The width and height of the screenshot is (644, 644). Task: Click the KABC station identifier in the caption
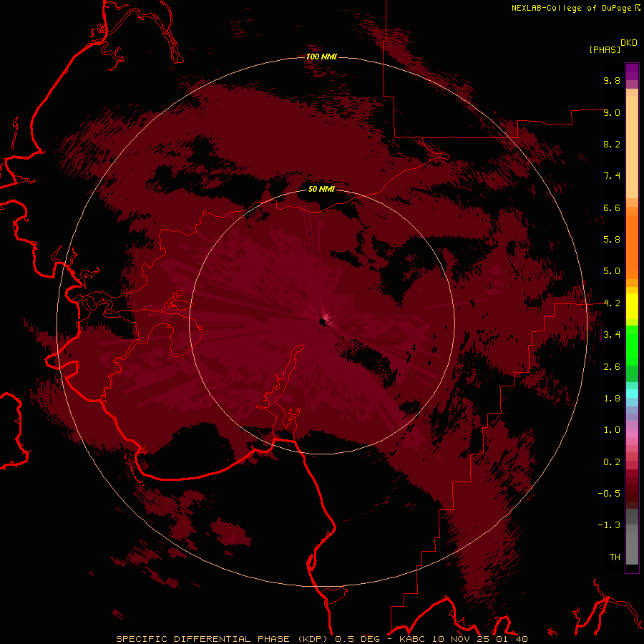click(414, 639)
